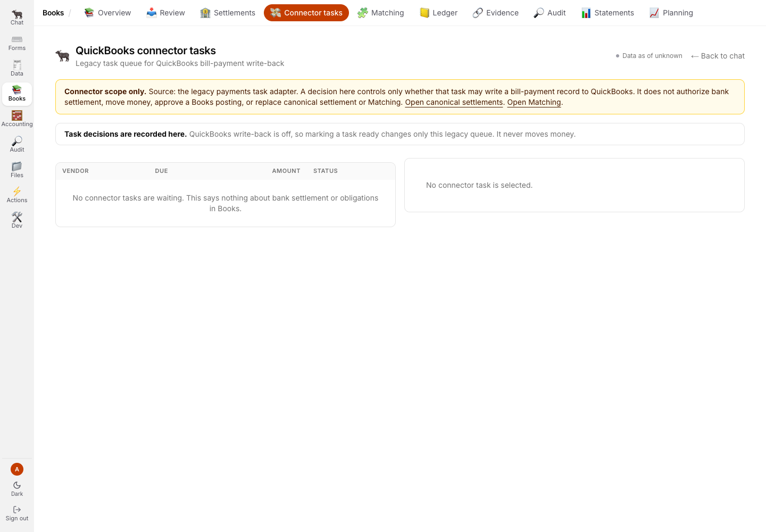
Task: Click the Amount column header
Action: point(286,171)
